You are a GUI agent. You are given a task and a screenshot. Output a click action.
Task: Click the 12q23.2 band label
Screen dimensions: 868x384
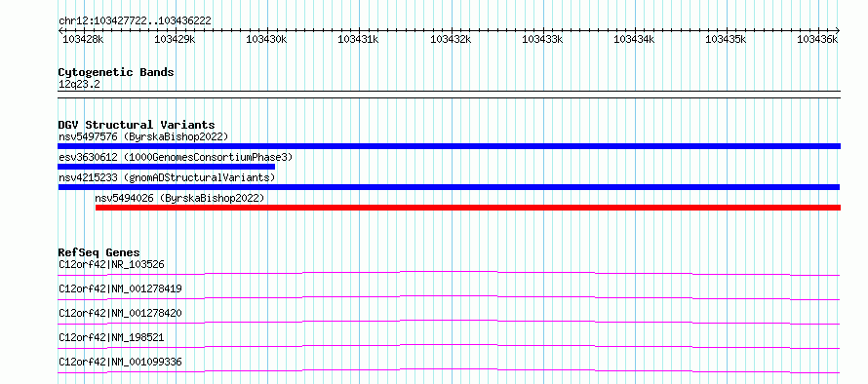[x=80, y=85]
